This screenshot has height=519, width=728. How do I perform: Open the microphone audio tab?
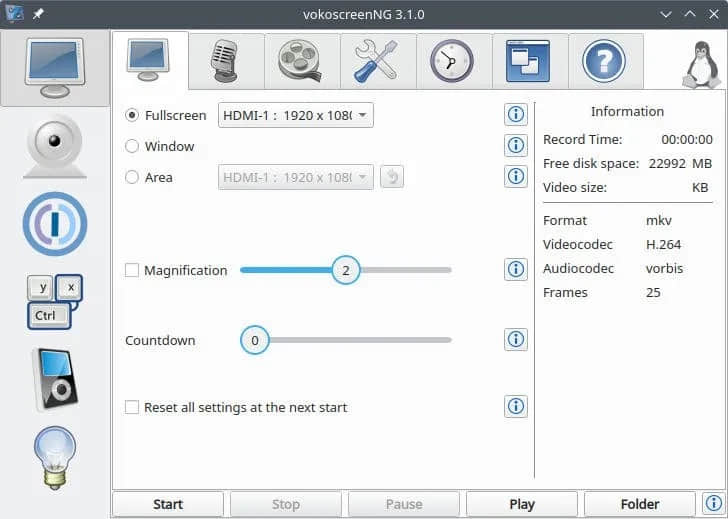(226, 61)
